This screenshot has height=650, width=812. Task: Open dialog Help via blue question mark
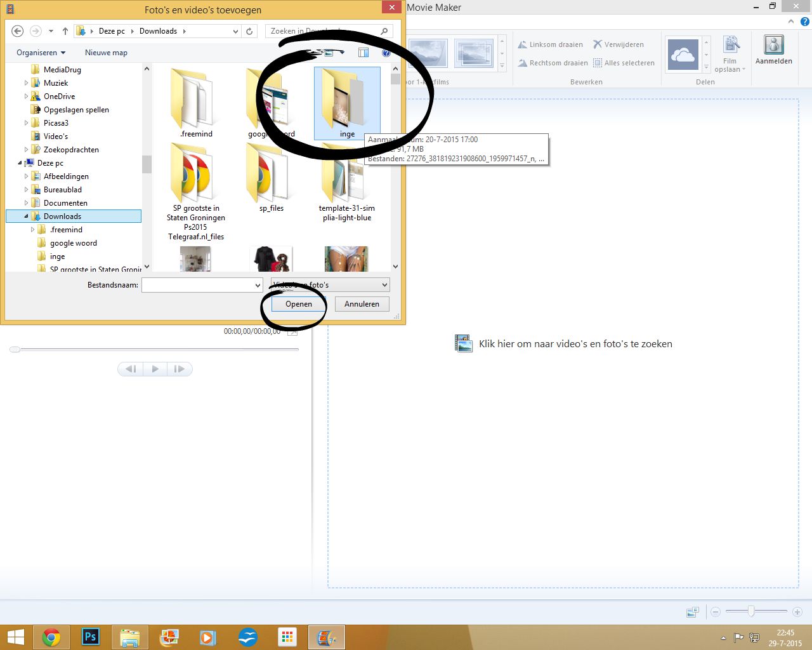386,53
